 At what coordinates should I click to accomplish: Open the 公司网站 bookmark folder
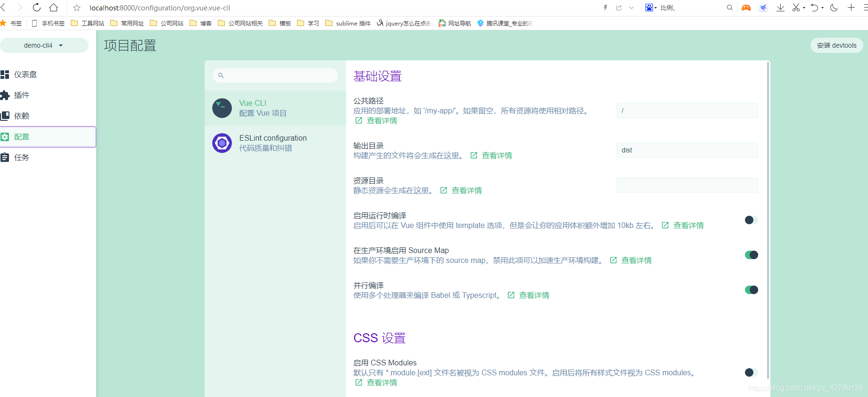click(x=167, y=23)
